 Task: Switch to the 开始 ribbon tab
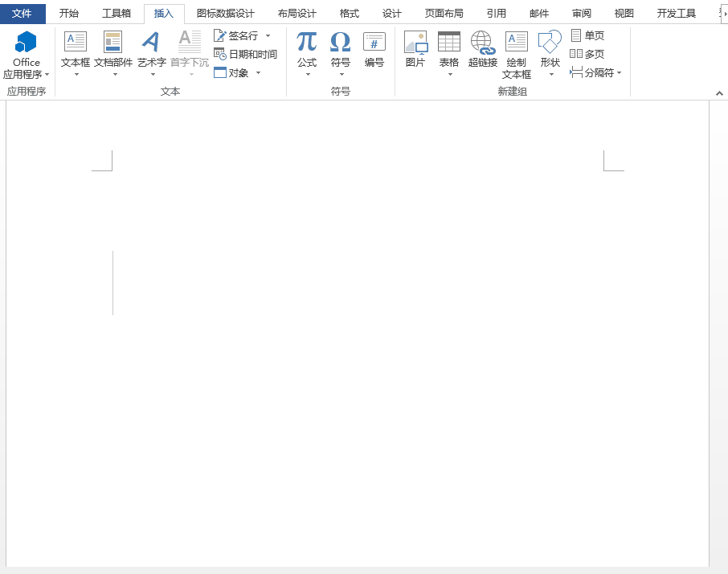point(68,13)
